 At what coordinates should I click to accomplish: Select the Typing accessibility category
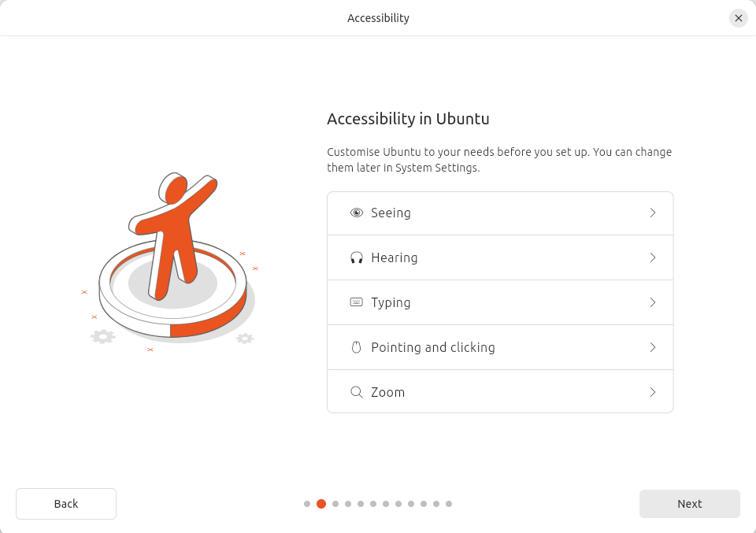(500, 302)
